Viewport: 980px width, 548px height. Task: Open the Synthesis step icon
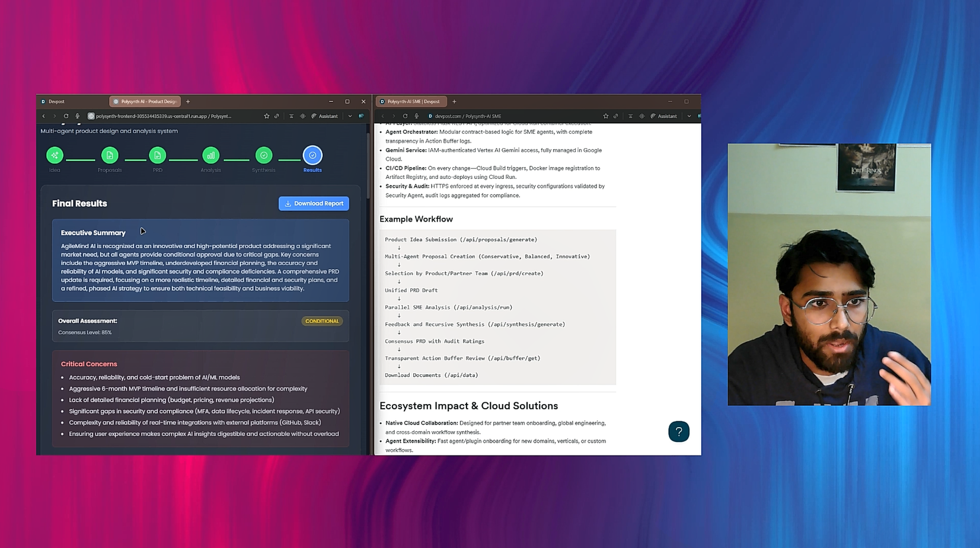click(x=264, y=155)
